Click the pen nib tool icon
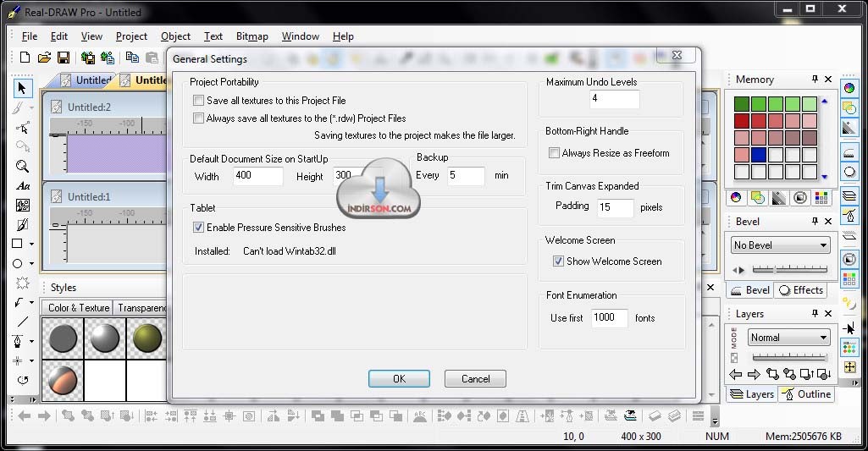The image size is (868, 451). [x=18, y=341]
